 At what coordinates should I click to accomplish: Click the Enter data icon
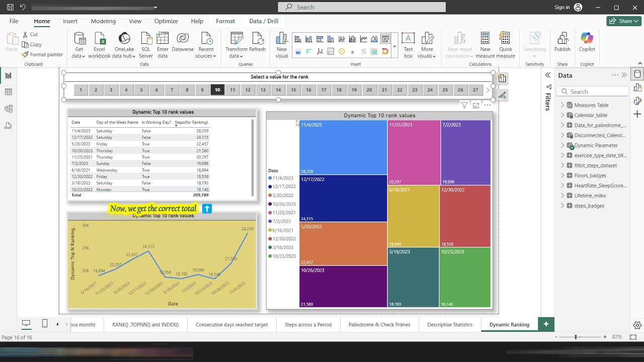pos(163,45)
